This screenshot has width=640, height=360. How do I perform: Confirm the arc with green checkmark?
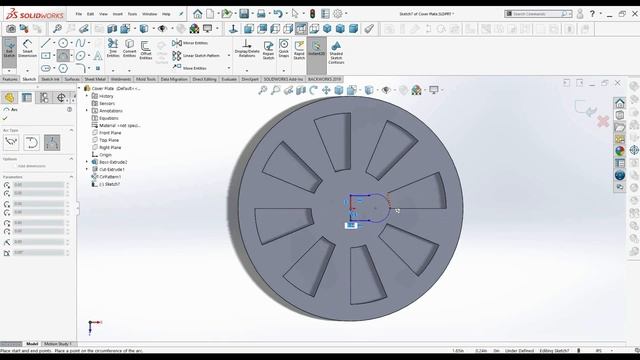(5, 118)
